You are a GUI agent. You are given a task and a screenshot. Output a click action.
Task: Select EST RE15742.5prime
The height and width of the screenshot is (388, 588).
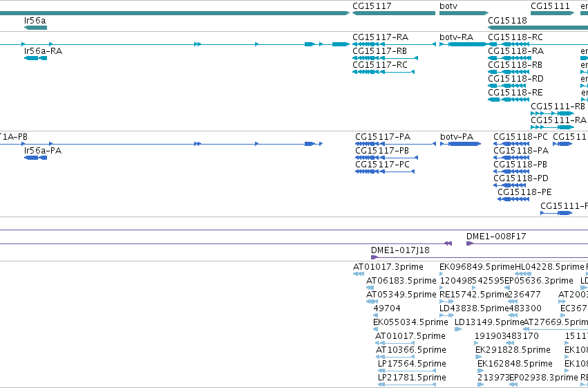point(474,295)
